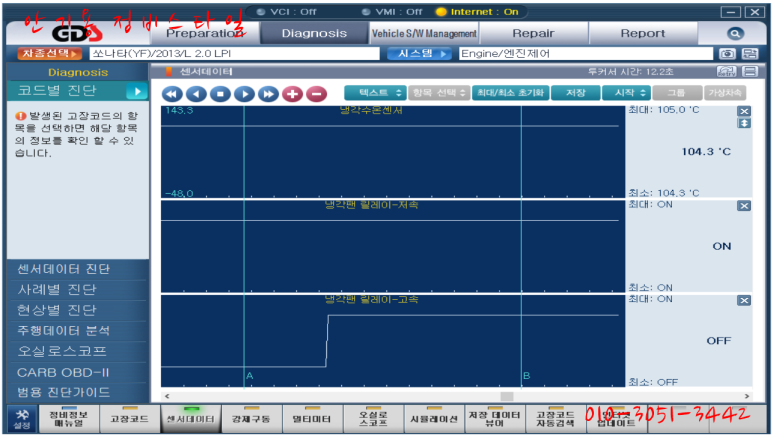Image resolution: width=773 pixels, height=436 pixels.
Task: Click the rewind playback button
Action: 172,93
